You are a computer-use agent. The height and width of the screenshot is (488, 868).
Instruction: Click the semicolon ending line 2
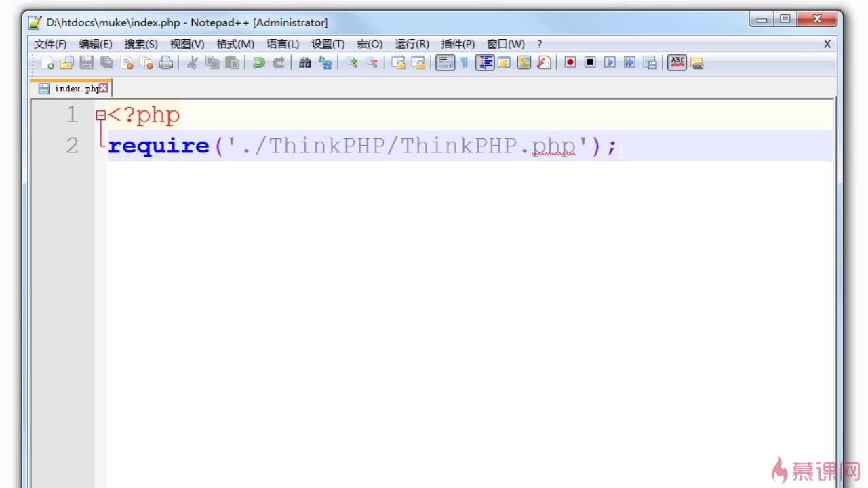[612, 146]
